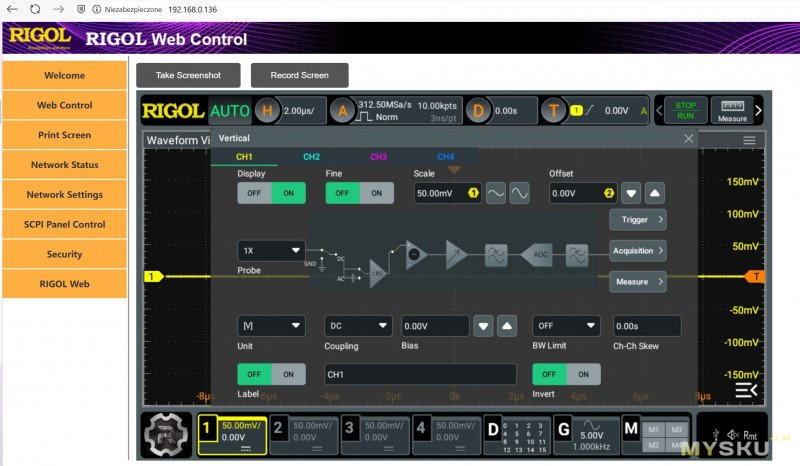Toggle the Fine scale adjustment switch

tap(359, 193)
